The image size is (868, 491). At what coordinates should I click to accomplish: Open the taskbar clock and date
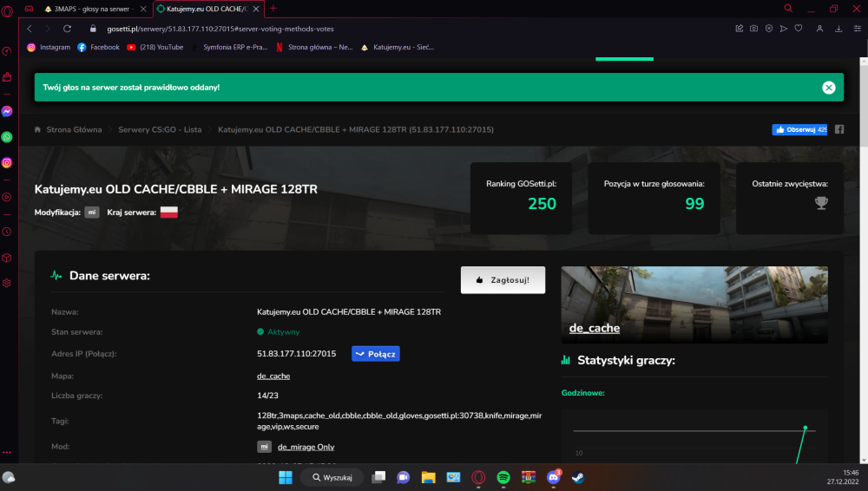[x=843, y=477]
